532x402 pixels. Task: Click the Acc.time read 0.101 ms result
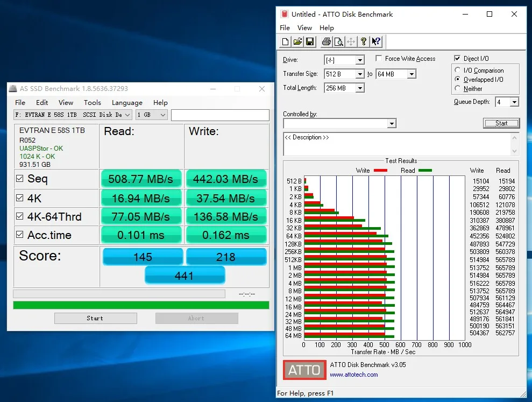tap(141, 235)
